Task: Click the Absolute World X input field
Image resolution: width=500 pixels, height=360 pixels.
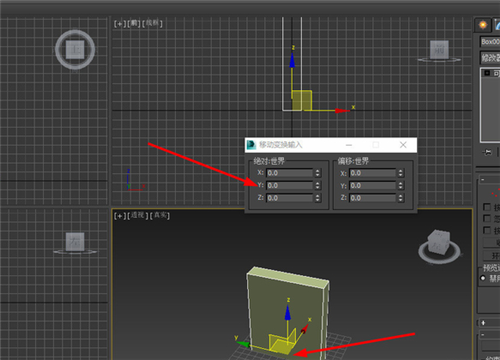Action: click(x=289, y=173)
